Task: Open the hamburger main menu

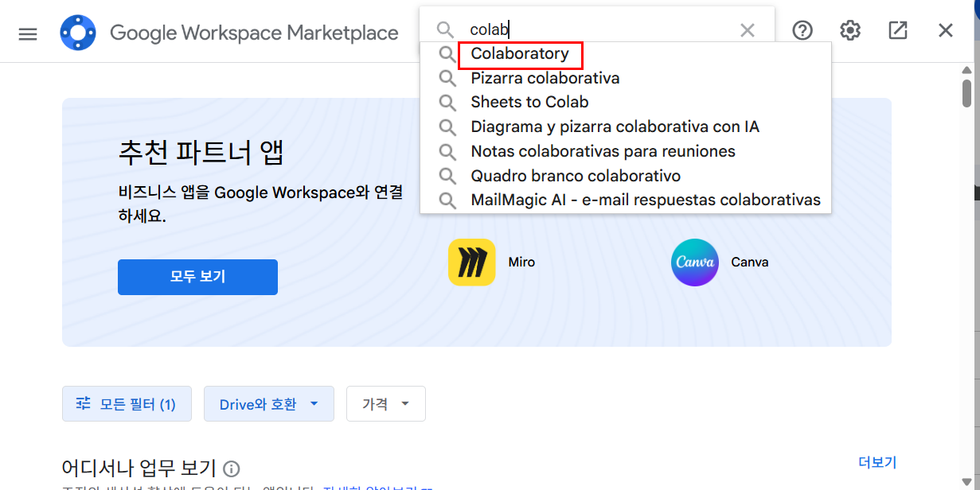Action: click(x=28, y=34)
